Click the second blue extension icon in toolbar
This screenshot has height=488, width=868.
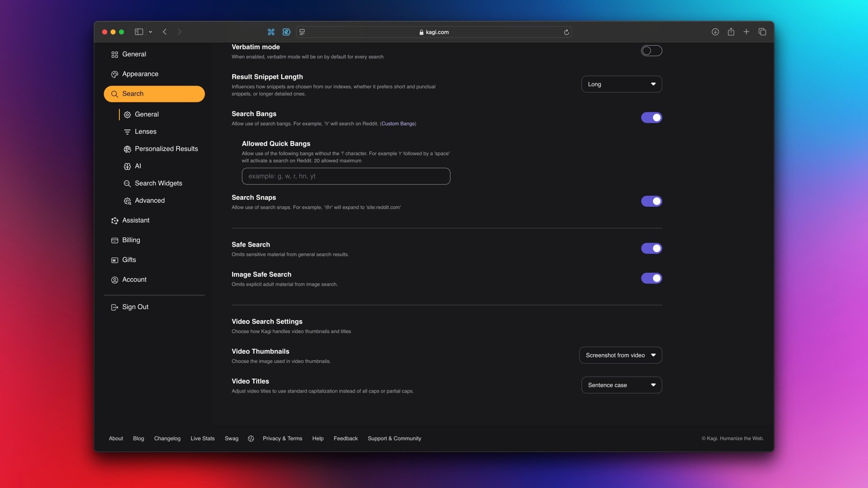286,32
